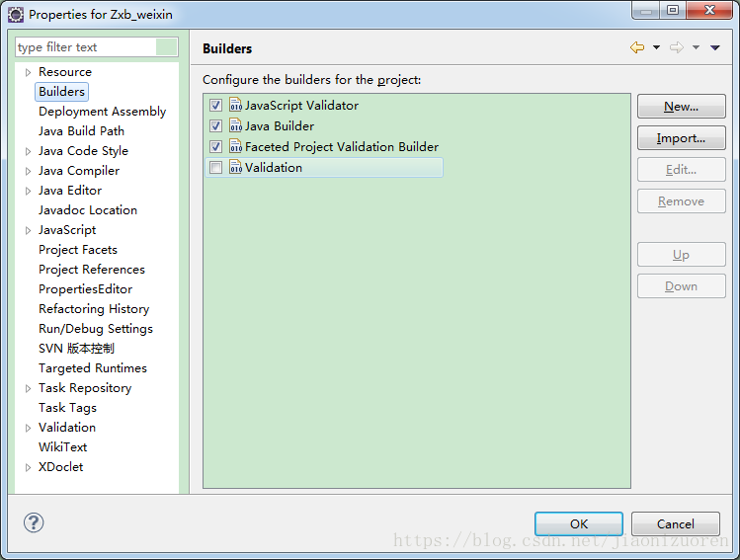The width and height of the screenshot is (740, 560).
Task: Uncheck the Java Builder checkbox
Action: (215, 126)
